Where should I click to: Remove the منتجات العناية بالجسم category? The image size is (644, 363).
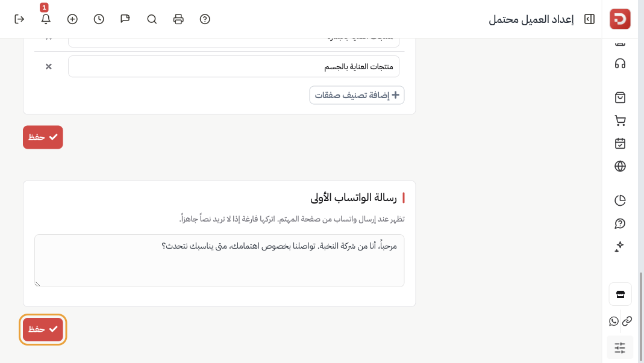pos(48,67)
